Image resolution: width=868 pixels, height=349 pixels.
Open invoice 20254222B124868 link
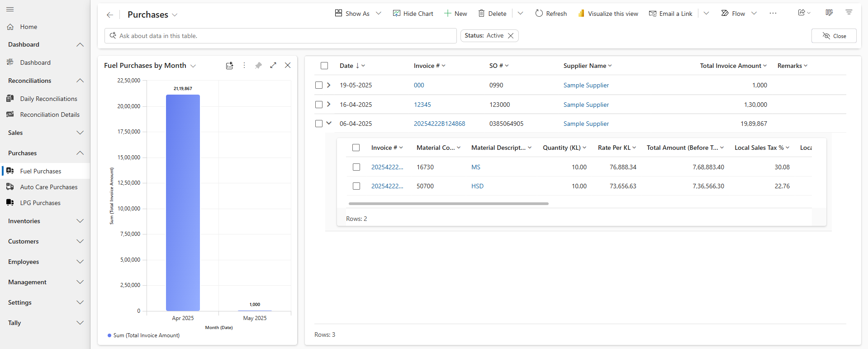(x=439, y=124)
